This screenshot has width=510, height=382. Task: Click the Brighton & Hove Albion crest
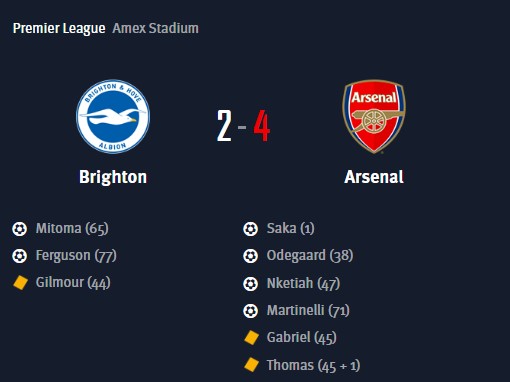click(x=113, y=117)
